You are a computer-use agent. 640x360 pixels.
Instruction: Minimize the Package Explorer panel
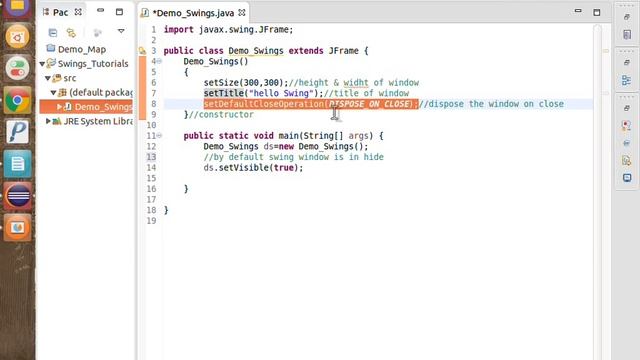pyautogui.click(x=100, y=10)
